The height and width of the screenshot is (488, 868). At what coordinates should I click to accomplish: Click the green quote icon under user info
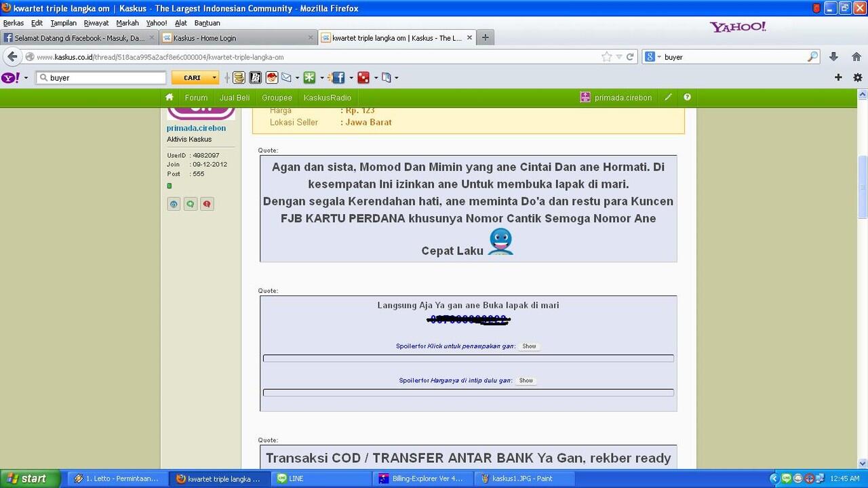(191, 204)
